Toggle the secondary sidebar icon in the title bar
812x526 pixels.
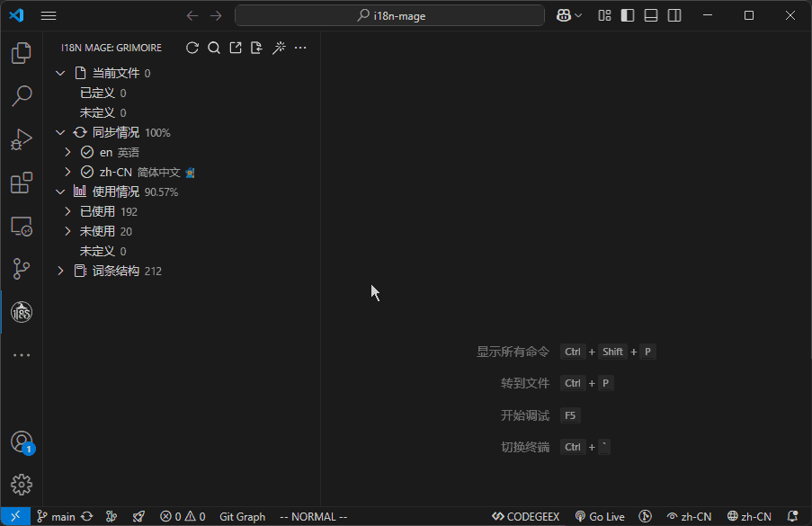(674, 15)
